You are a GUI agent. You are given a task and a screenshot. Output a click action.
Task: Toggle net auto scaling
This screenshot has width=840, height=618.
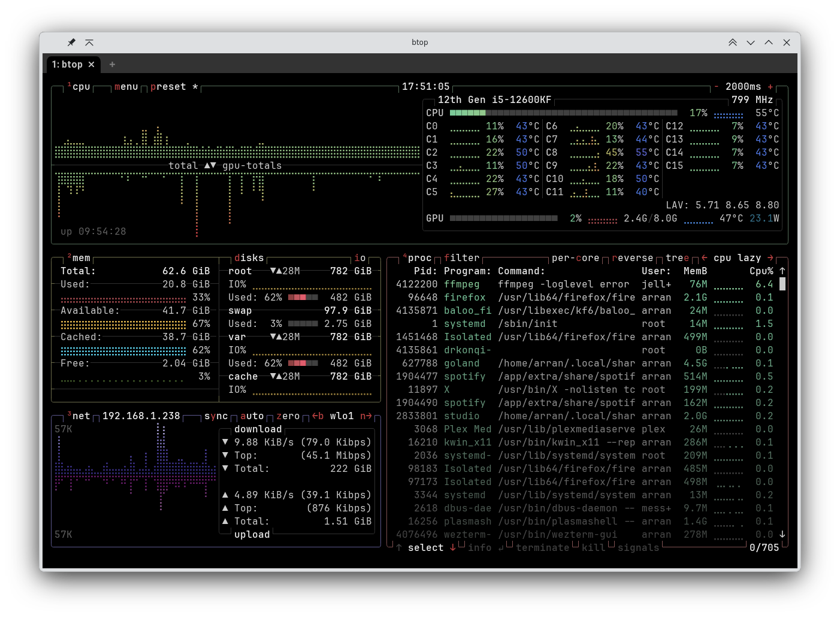click(252, 416)
